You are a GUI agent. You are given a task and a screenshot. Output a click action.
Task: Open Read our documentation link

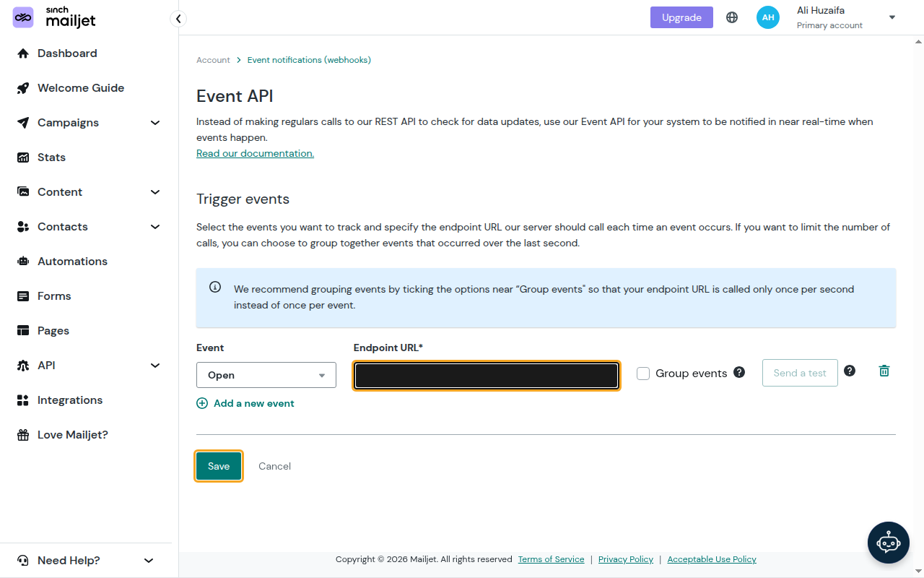coord(255,153)
